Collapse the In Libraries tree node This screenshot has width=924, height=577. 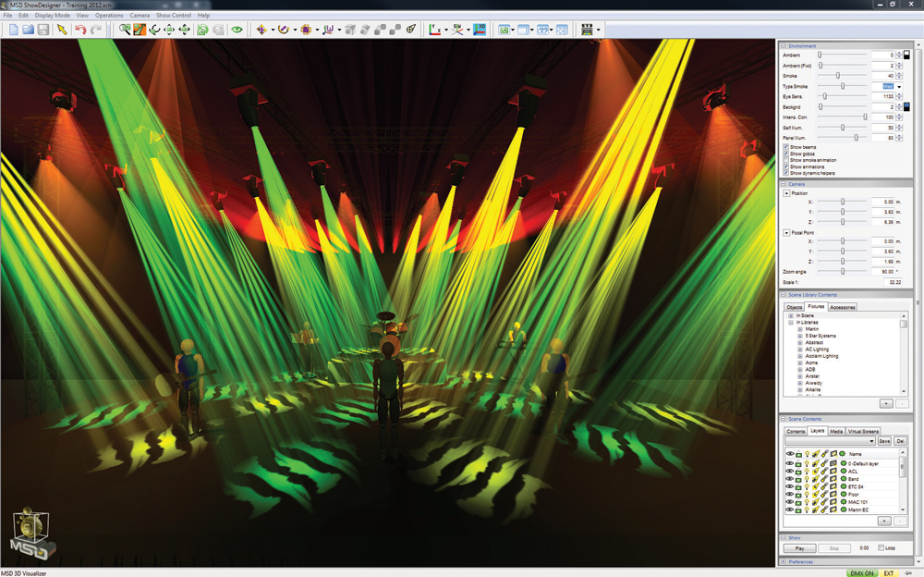791,323
